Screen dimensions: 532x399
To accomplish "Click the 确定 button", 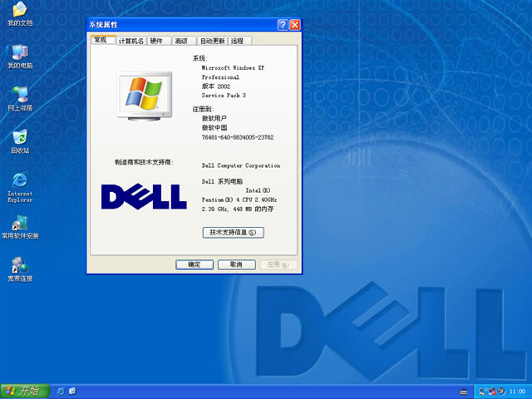I will pyautogui.click(x=195, y=264).
